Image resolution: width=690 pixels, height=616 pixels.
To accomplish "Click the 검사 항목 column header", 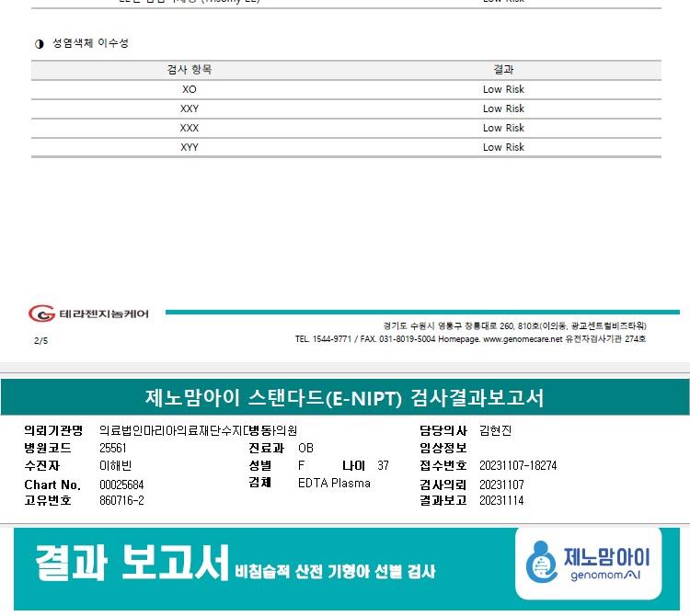I will coord(190,70).
